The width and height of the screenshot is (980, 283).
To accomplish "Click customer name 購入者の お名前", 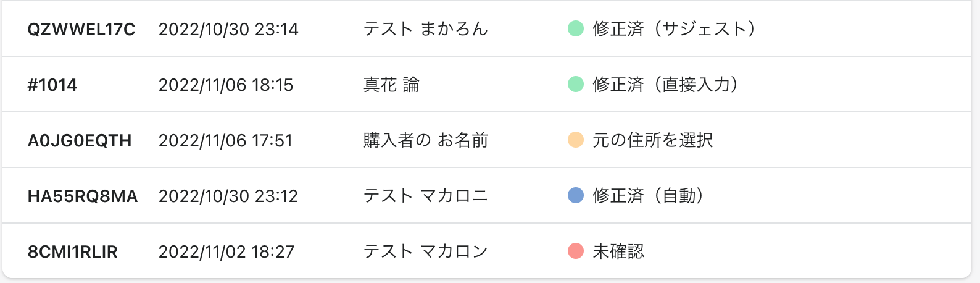I will click(x=425, y=140).
